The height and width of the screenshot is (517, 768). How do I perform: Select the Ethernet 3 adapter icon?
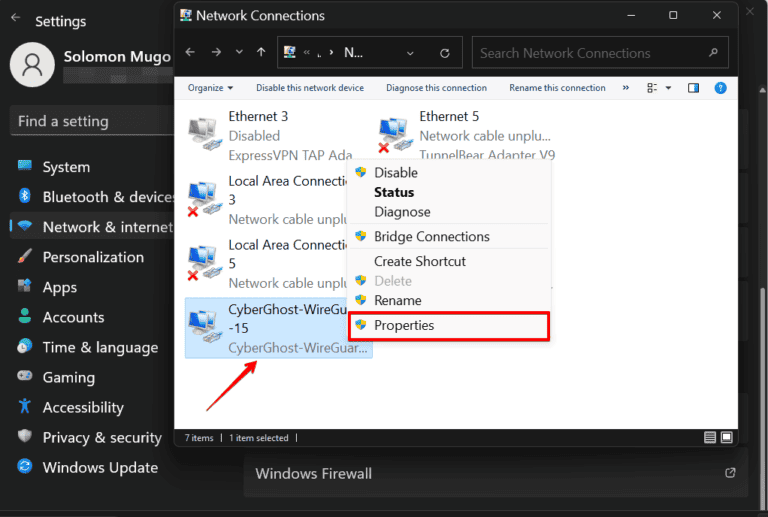tap(206, 134)
